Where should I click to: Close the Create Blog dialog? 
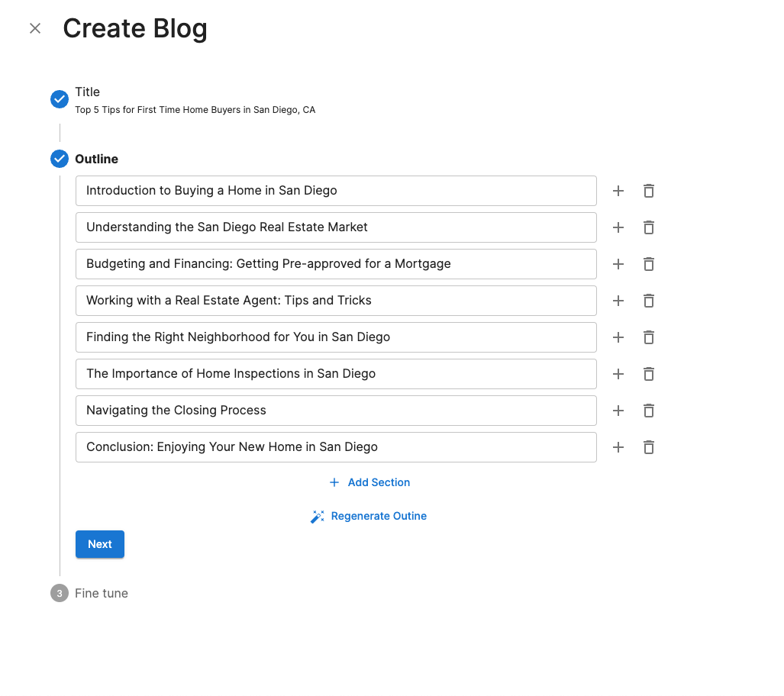35,29
